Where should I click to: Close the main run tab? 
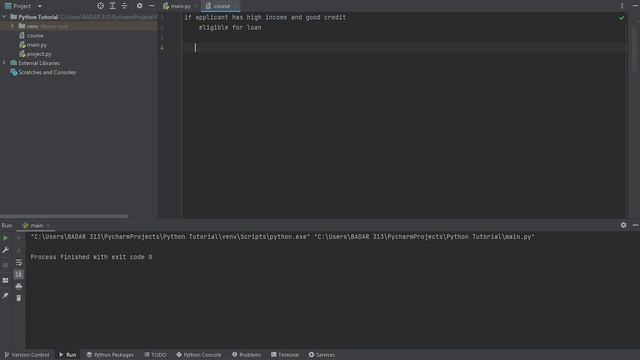pyautogui.click(x=48, y=226)
